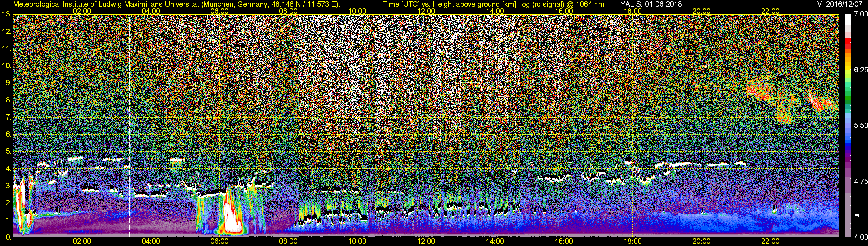
Task: Click the 13 km label on the height axis
Action: 6,14
